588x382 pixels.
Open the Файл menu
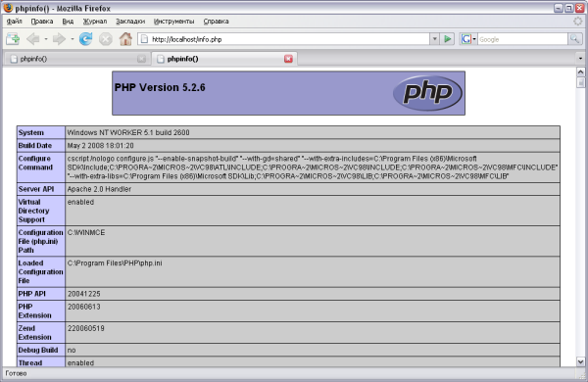(x=15, y=22)
